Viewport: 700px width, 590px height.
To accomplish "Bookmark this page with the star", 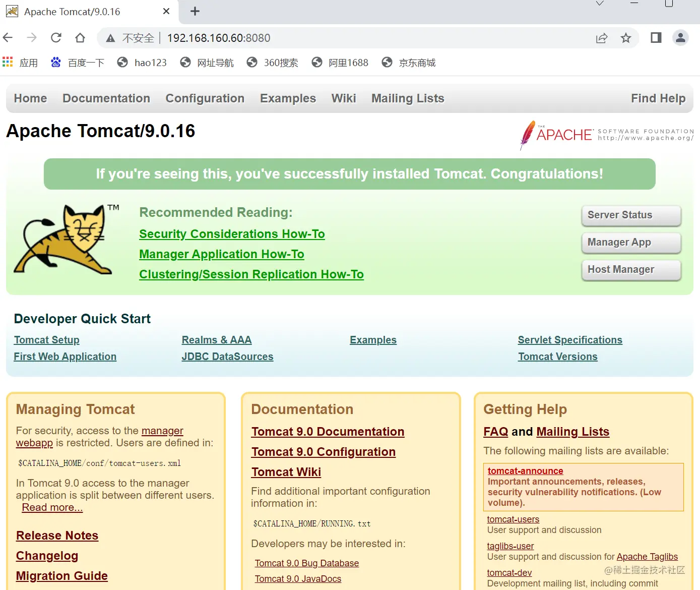I will pos(626,38).
